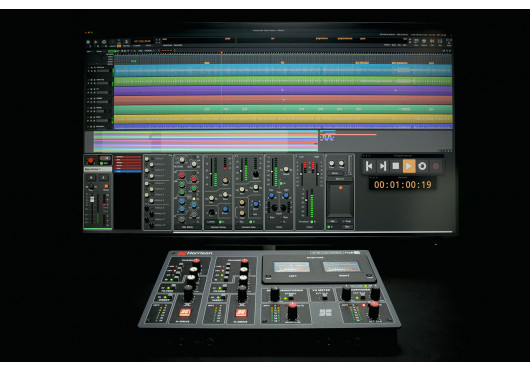Select the green marker at timeline start
Image resolution: width=530 pixels, height=371 pixels.
tap(134, 61)
